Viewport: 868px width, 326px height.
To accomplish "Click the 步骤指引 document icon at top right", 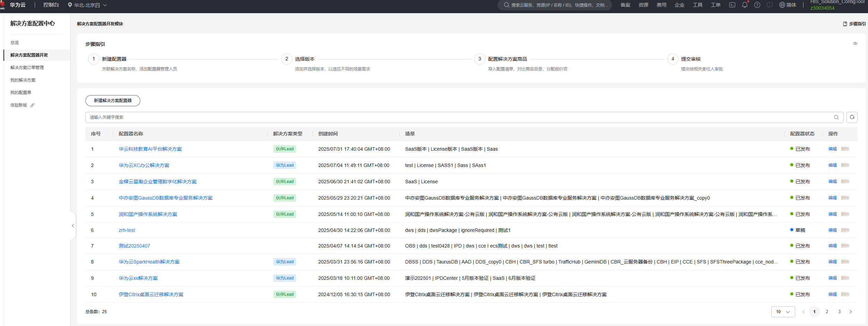I will [845, 24].
